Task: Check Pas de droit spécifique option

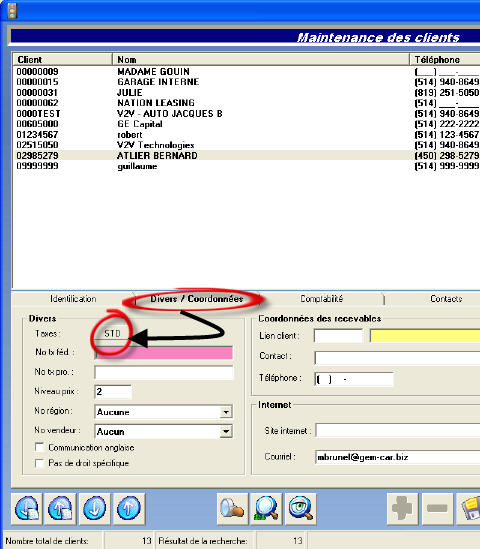Action: tap(40, 463)
